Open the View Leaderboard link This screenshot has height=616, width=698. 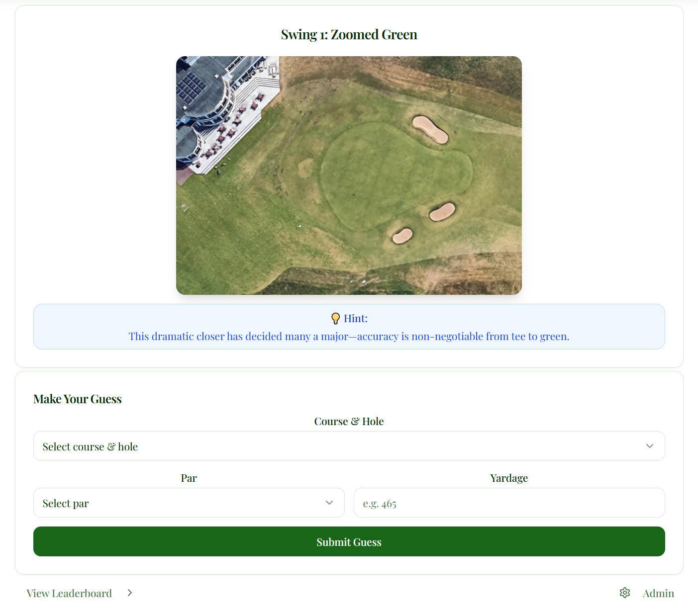tap(69, 593)
